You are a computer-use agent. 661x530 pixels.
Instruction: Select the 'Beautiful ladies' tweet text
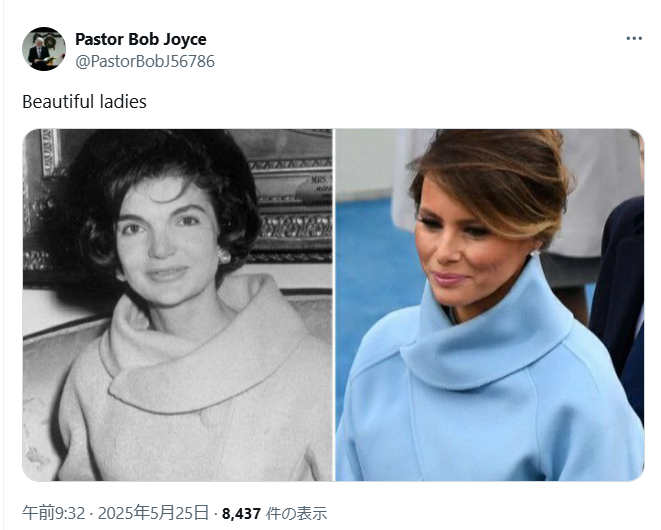pyautogui.click(x=84, y=102)
